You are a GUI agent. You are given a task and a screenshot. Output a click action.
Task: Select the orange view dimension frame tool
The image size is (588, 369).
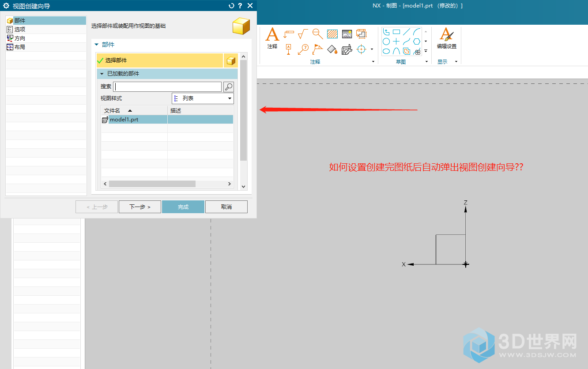pyautogui.click(x=362, y=34)
